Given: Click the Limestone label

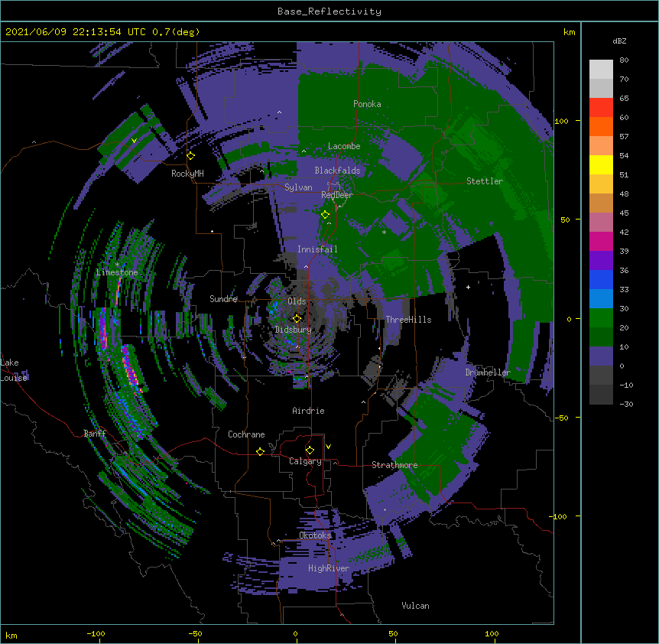Looking at the screenshot, I should tap(117, 272).
